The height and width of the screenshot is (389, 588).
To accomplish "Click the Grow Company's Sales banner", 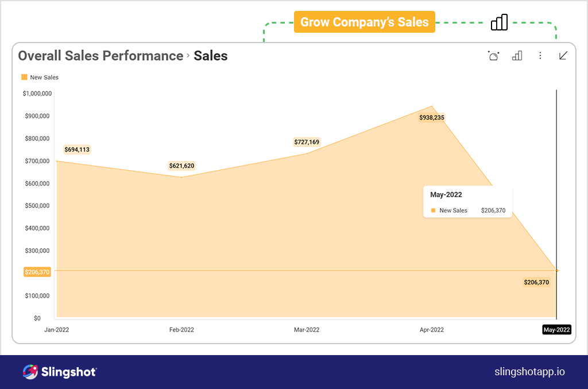I will click(365, 22).
